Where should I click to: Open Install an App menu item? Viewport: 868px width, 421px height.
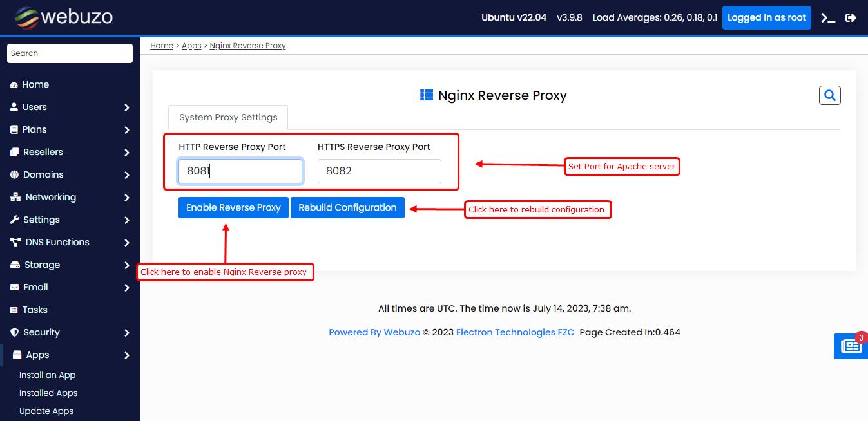point(47,375)
